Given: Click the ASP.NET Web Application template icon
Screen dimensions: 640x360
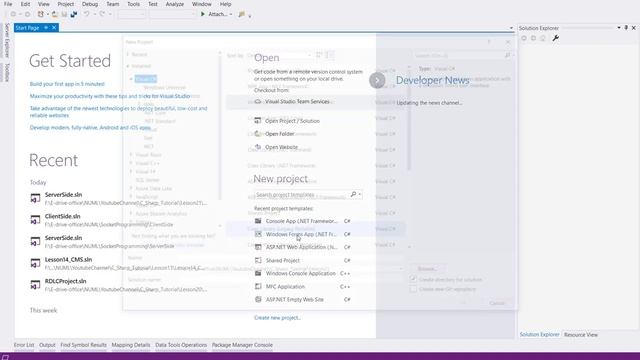Looking at the screenshot, I should (x=258, y=247).
